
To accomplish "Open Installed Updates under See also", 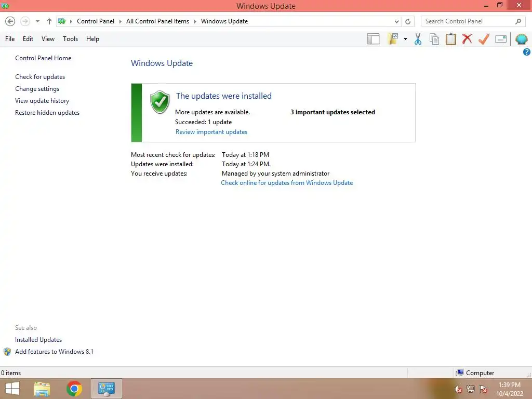I will [38, 340].
